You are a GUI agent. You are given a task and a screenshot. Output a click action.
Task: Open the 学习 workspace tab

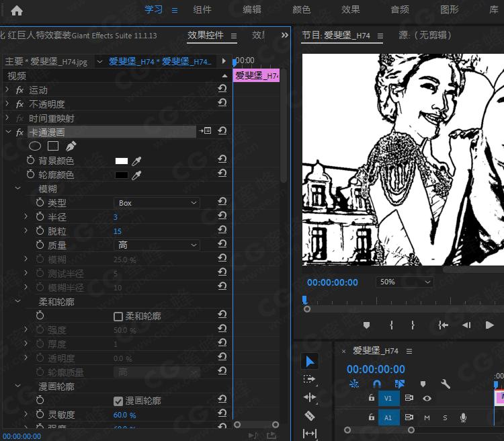[x=153, y=10]
